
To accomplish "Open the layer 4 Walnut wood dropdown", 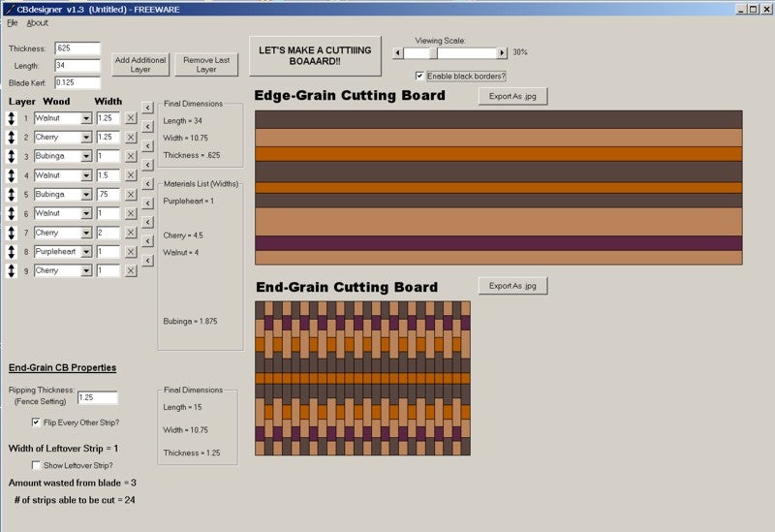I will (86, 175).
